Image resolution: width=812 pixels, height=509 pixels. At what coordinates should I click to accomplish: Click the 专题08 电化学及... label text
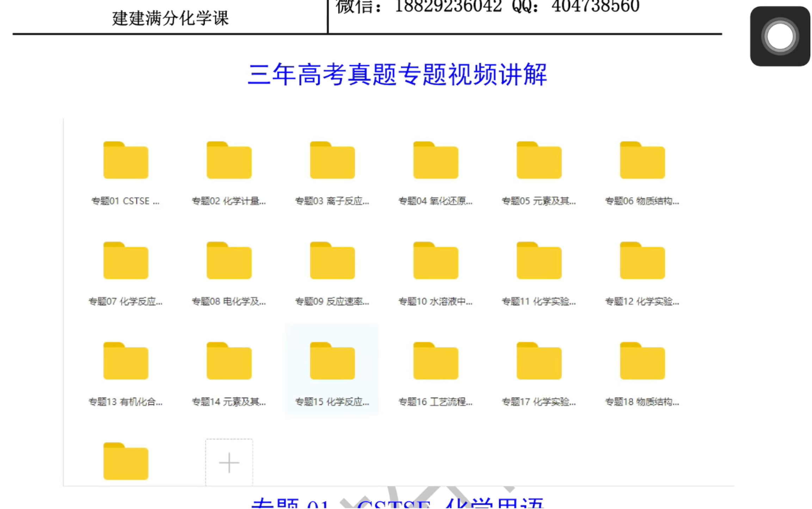(x=229, y=301)
